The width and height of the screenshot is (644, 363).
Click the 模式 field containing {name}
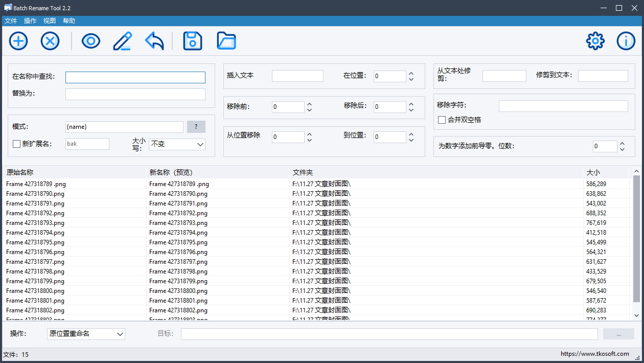[124, 127]
